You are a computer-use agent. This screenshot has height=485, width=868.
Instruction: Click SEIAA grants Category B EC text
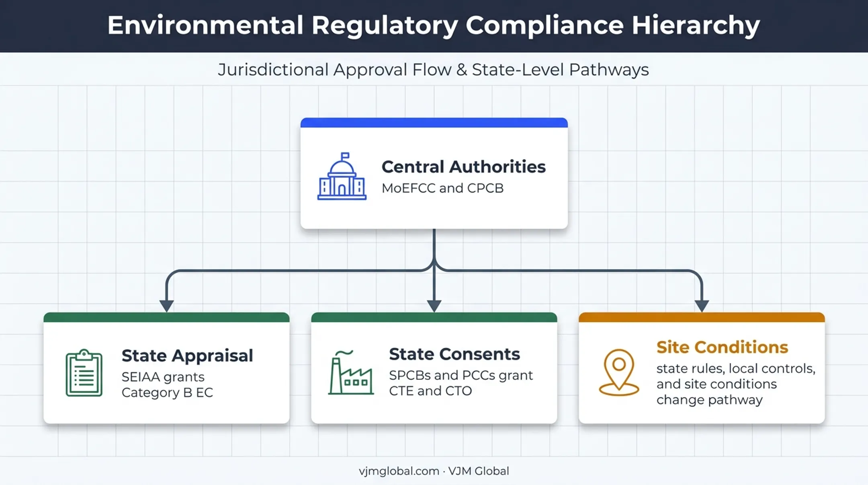(167, 384)
